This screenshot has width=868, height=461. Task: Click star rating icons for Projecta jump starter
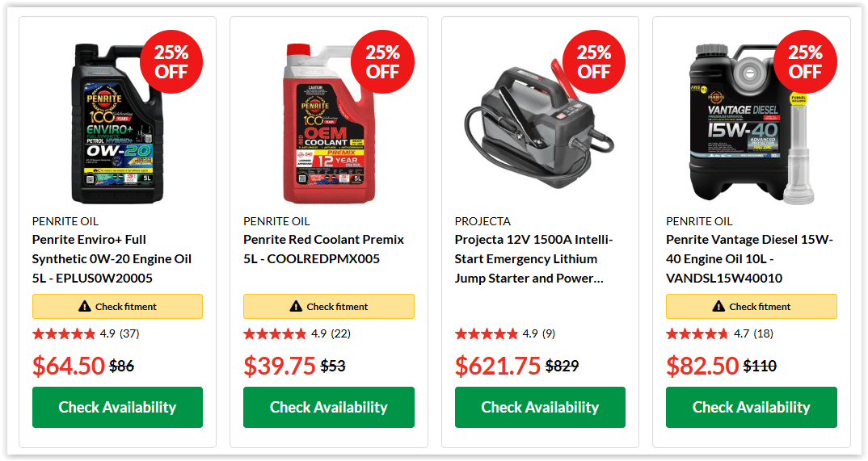487,334
